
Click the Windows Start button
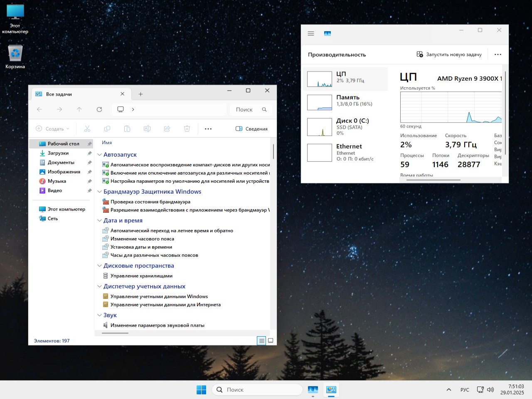tap(201, 390)
